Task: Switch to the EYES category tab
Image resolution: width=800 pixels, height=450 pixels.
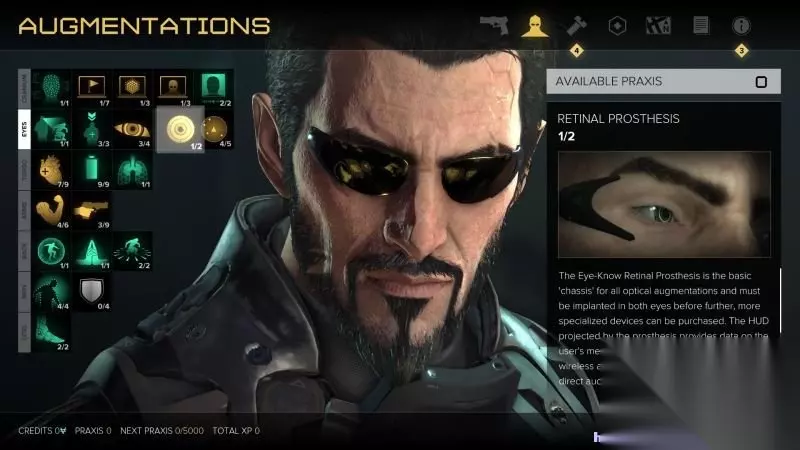Action: (24, 130)
